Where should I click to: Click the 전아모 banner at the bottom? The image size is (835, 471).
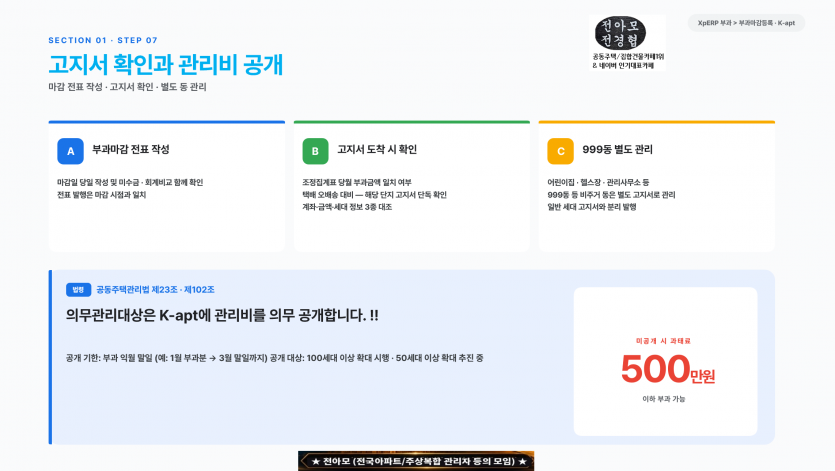click(x=416, y=461)
